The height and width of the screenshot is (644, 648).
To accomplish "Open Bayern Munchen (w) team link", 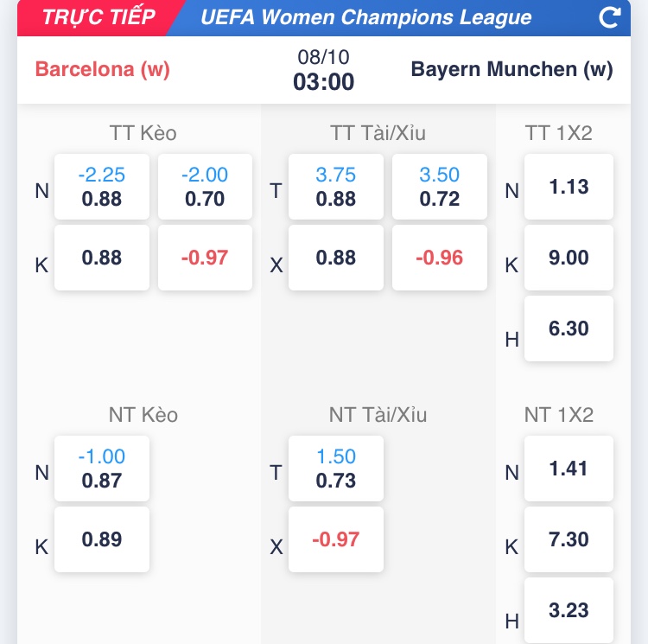I will pyautogui.click(x=511, y=70).
